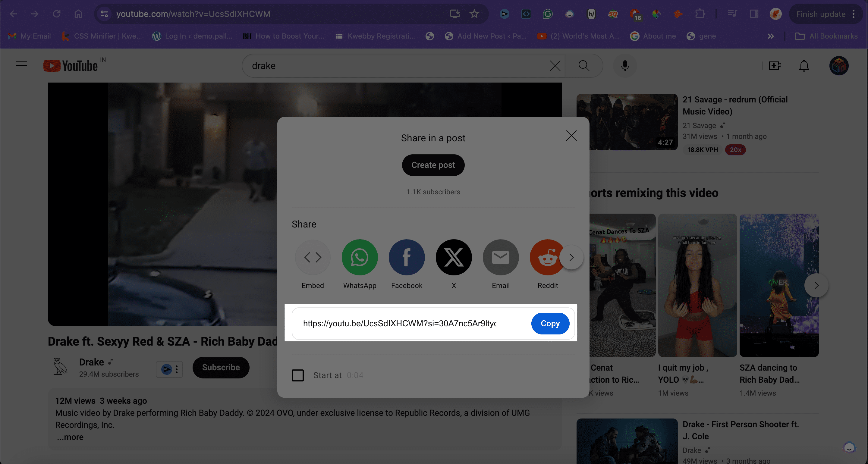The height and width of the screenshot is (464, 868).
Task: Click the X (Twitter) share icon
Action: click(454, 257)
